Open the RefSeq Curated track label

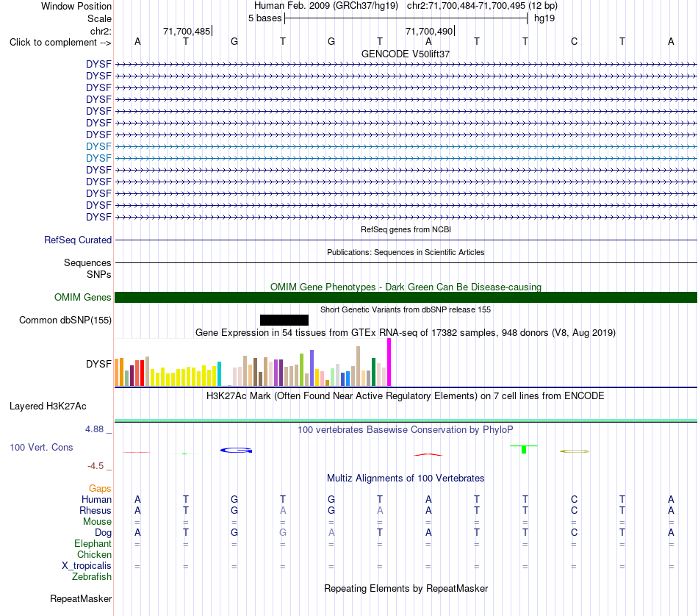pos(77,240)
